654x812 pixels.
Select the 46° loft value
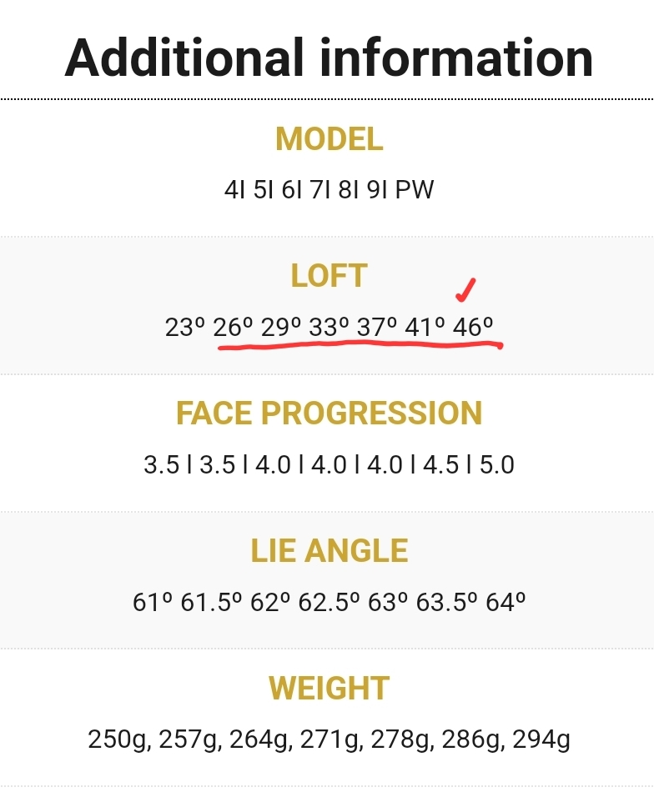point(473,328)
